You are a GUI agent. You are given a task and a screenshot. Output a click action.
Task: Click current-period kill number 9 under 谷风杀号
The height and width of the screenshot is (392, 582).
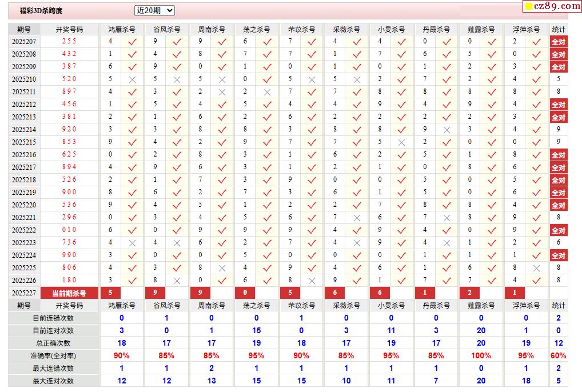click(x=155, y=293)
